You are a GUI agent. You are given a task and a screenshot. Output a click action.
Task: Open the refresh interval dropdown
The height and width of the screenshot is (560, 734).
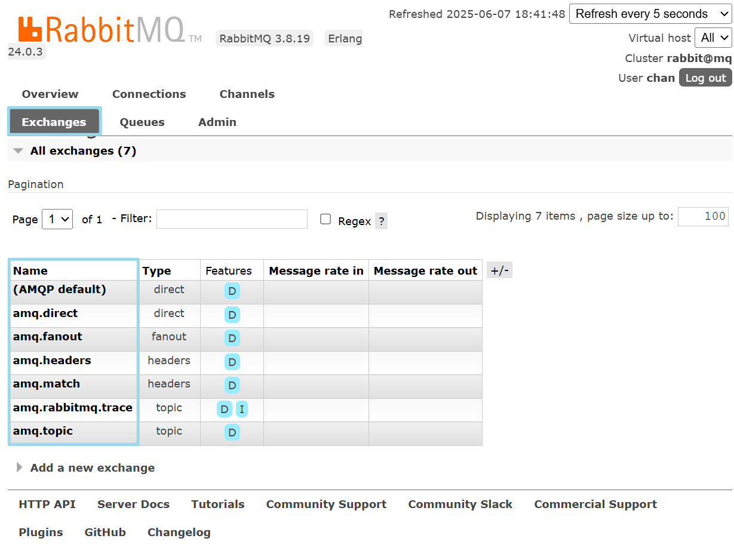[650, 14]
